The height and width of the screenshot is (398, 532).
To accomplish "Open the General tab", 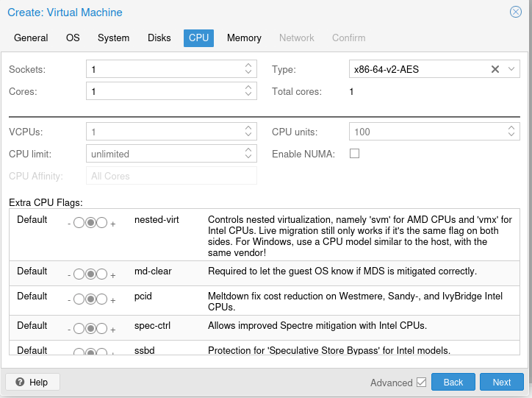I will click(31, 38).
